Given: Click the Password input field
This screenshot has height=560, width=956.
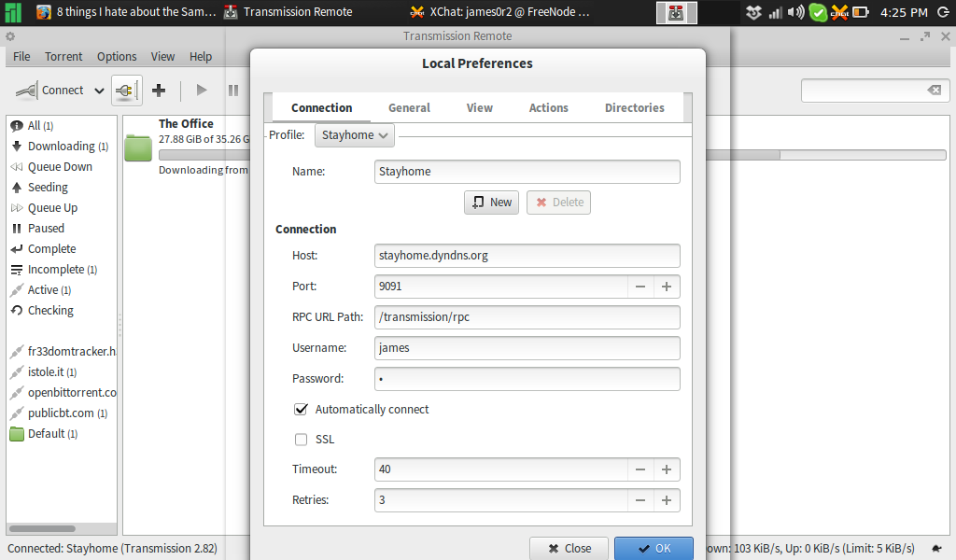Looking at the screenshot, I should [527, 379].
